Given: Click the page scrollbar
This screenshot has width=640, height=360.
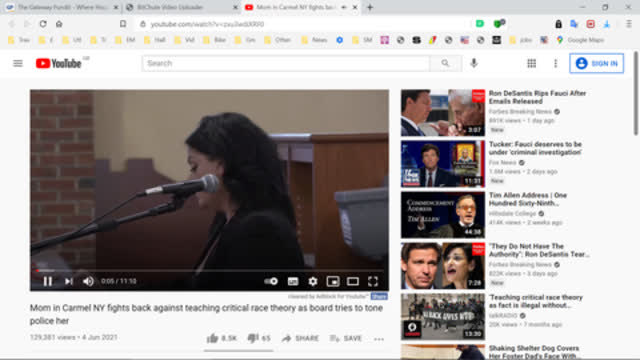Looking at the screenshot, I should (x=636, y=94).
